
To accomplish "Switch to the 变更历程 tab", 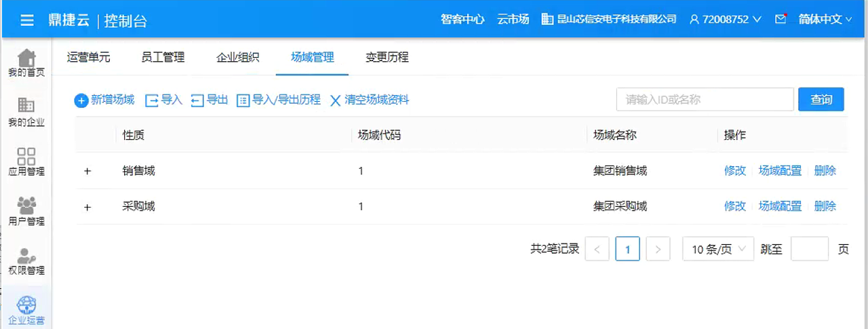I will (387, 57).
